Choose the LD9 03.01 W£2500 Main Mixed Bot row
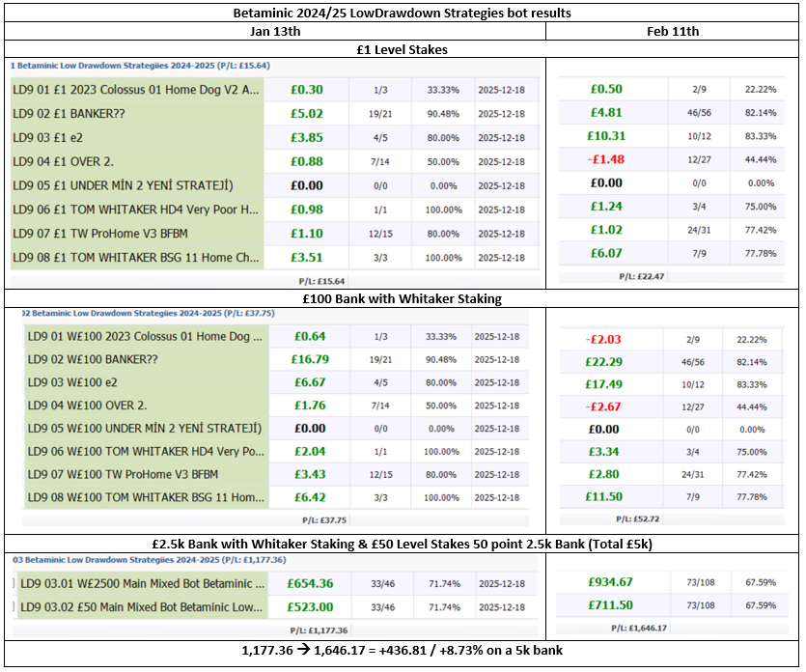 [x=145, y=583]
